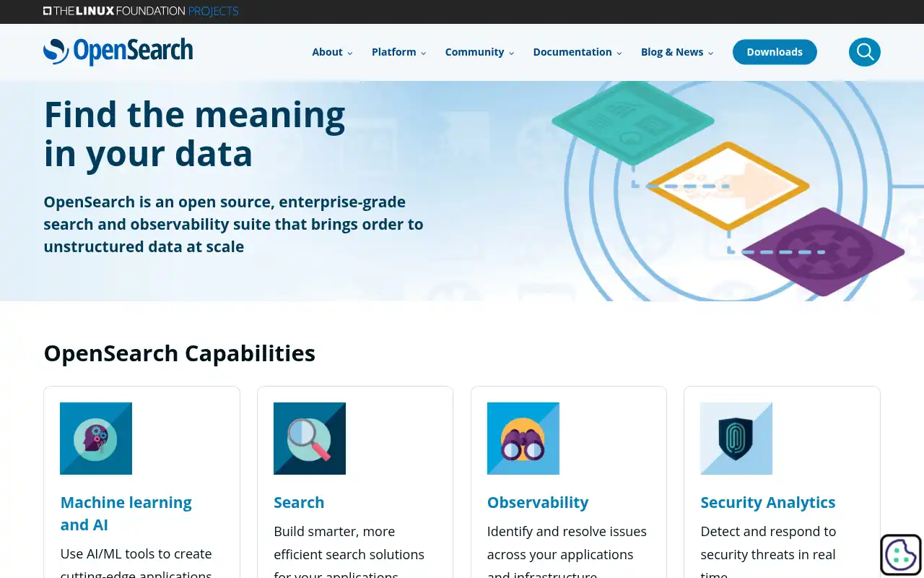This screenshot has width=924, height=578.
Task: Expand the Documentation menu chevron
Action: 619,53
